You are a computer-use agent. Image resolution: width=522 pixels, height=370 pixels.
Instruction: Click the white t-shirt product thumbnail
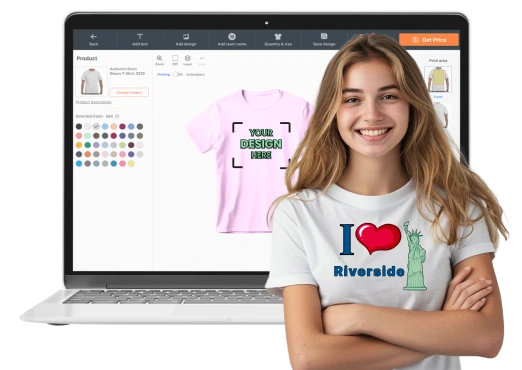[x=92, y=81]
